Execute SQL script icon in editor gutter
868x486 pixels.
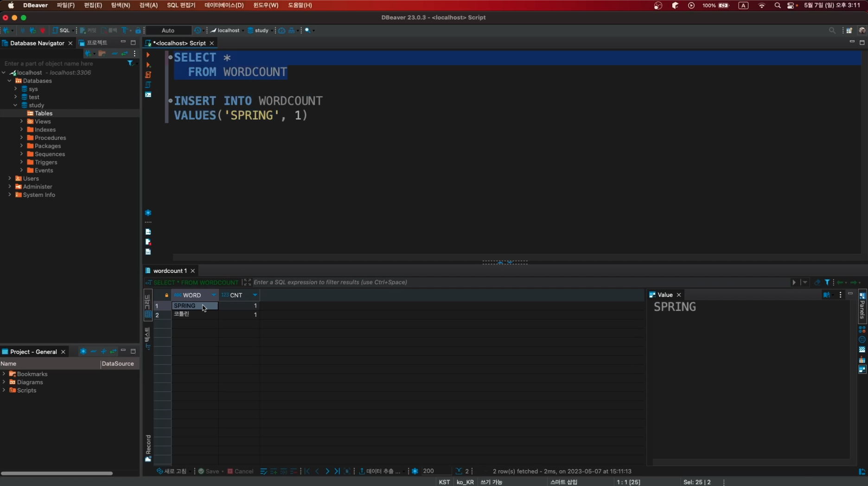tap(148, 75)
